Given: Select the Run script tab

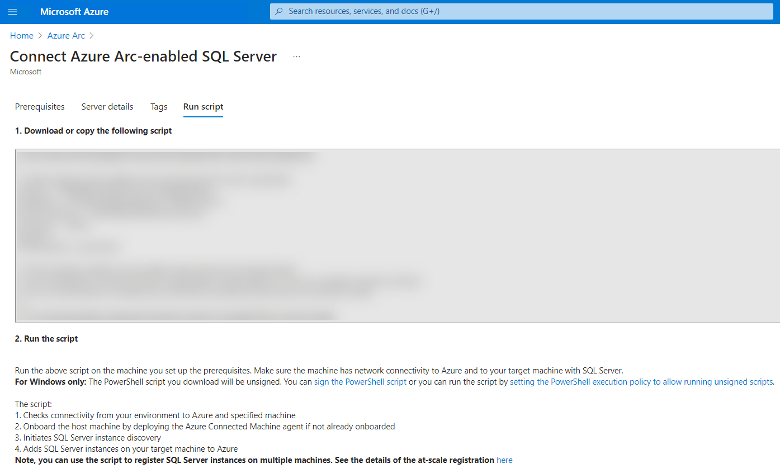Looking at the screenshot, I should click(203, 106).
